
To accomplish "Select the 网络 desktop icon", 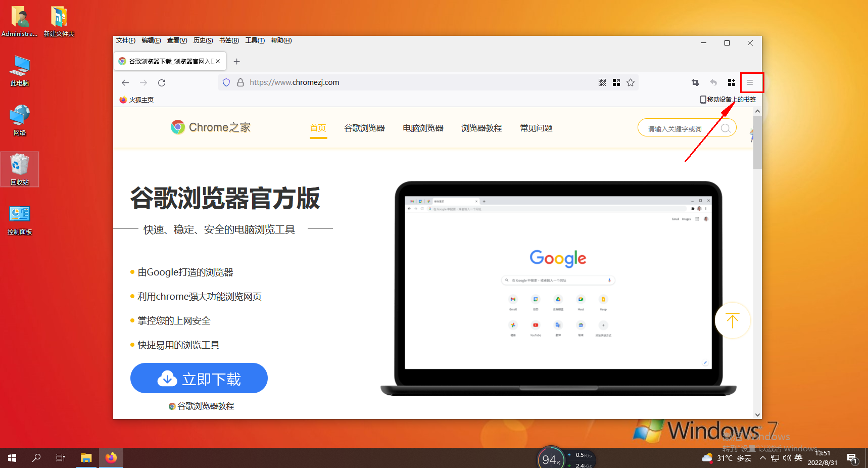I will tap(20, 120).
